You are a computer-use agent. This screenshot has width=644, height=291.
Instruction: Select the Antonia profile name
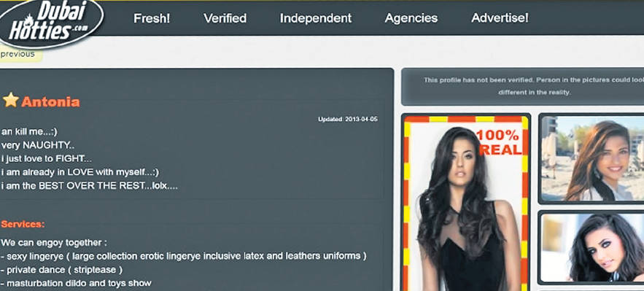click(x=50, y=102)
